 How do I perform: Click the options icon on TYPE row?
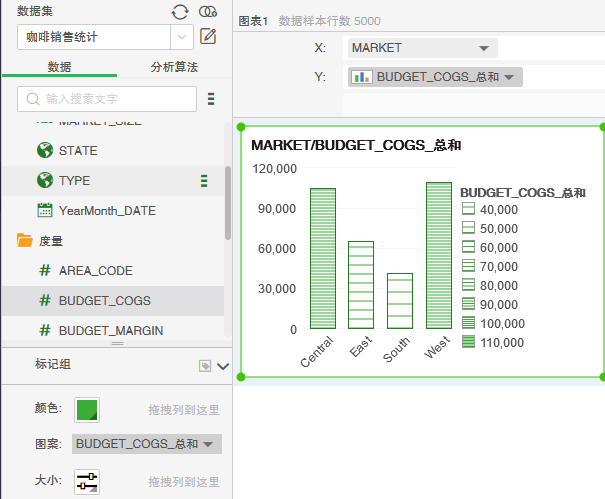pos(204,181)
